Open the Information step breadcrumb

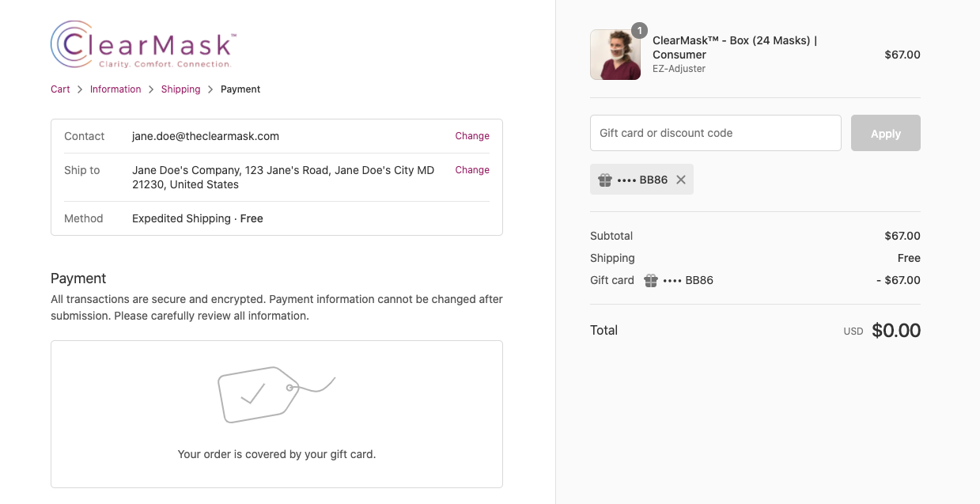(115, 89)
